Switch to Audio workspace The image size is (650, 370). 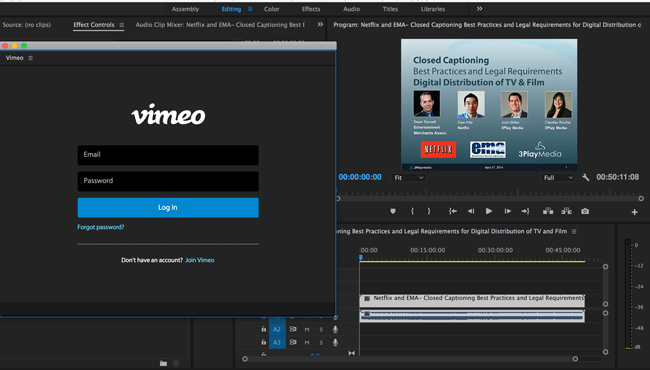352,9
